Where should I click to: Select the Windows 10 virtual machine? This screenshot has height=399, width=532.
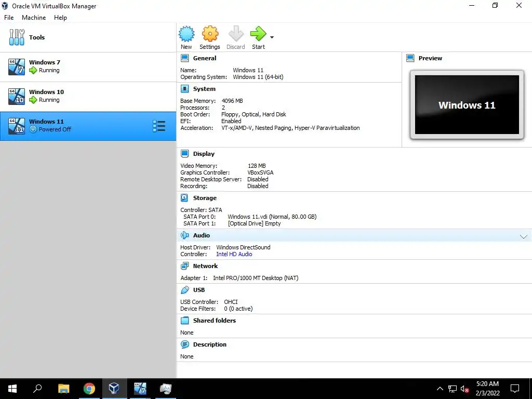tap(88, 96)
